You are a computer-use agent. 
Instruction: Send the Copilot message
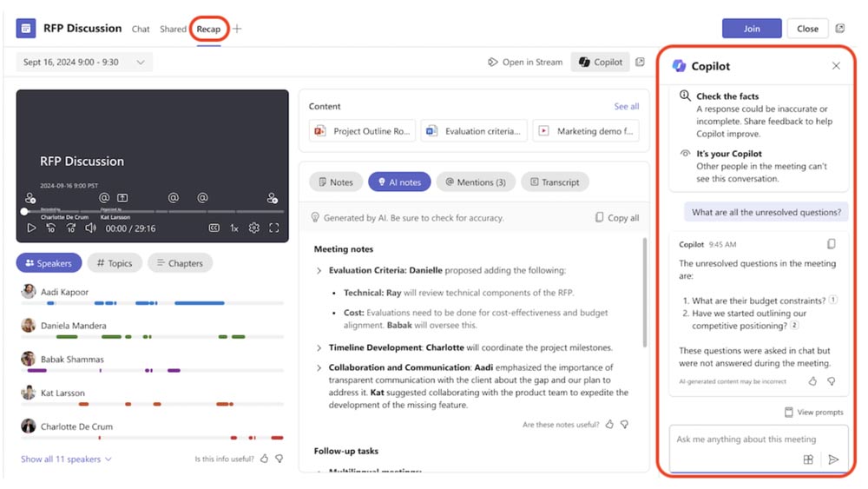[833, 459]
